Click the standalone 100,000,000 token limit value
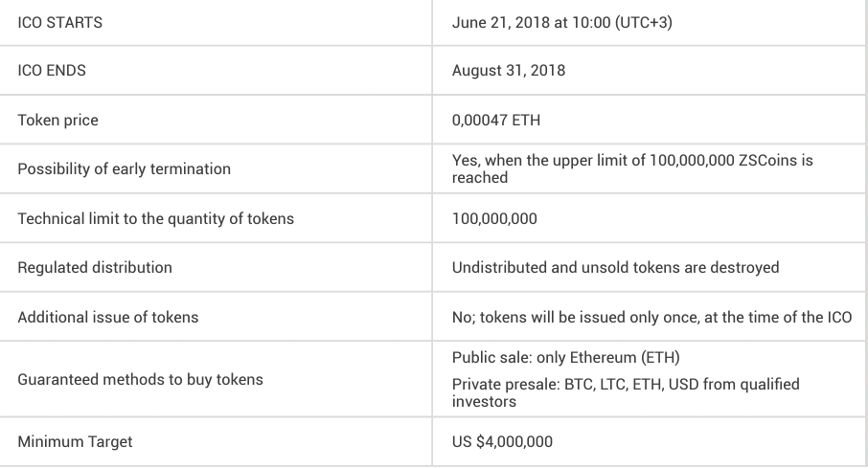The width and height of the screenshot is (868, 468). coord(494,218)
